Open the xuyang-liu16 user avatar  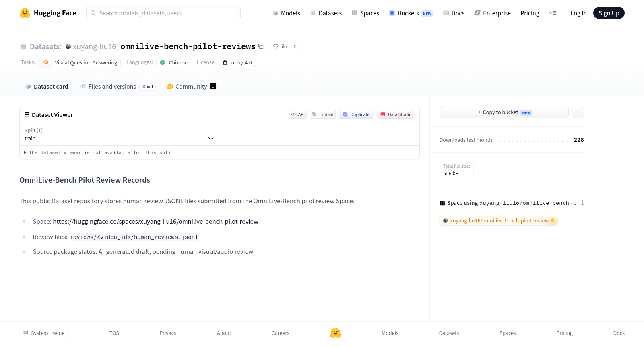68,46
